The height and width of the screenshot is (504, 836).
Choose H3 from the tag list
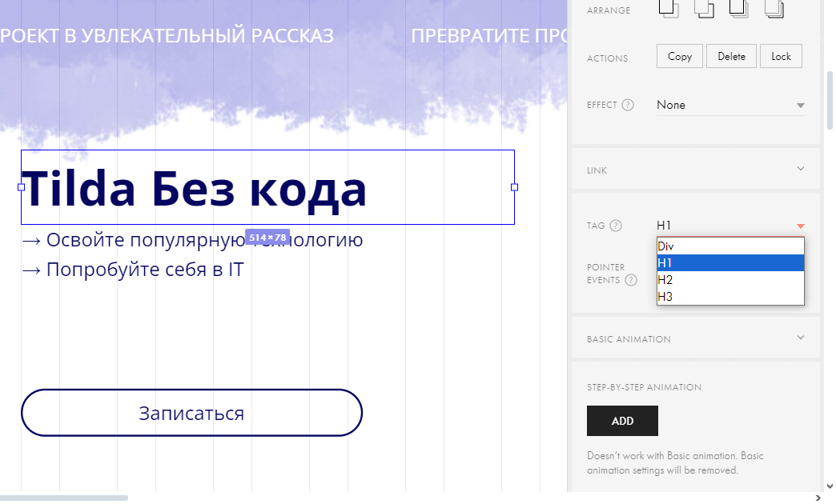tap(730, 297)
